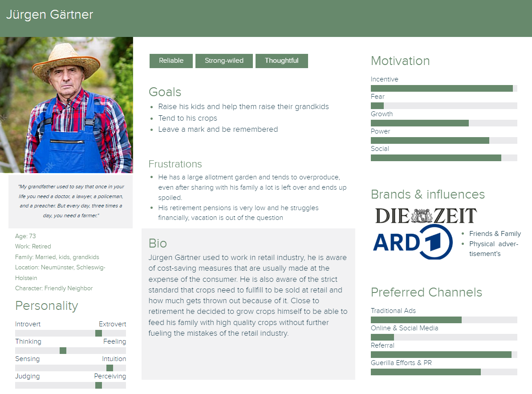Click the 'Extrovert' label
Image resolution: width=532 pixels, height=394 pixels.
(x=112, y=324)
